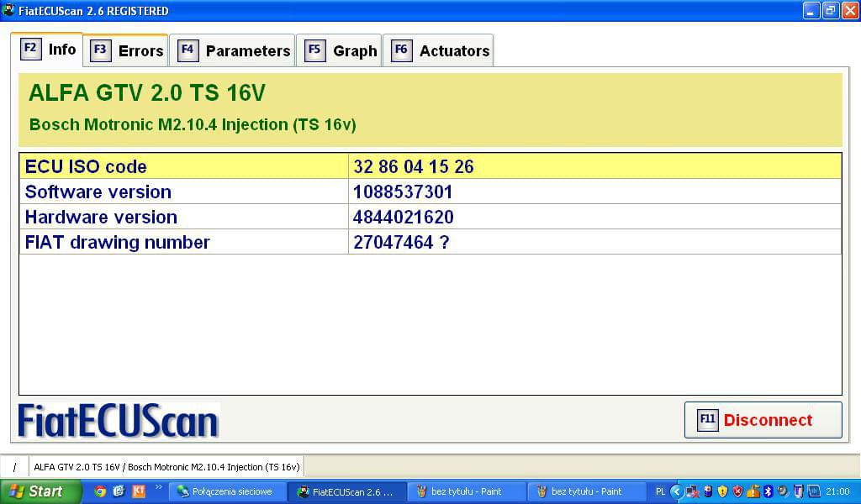The width and height of the screenshot is (861, 504).
Task: Click the status bar ECU description text
Action: pyautogui.click(x=167, y=467)
